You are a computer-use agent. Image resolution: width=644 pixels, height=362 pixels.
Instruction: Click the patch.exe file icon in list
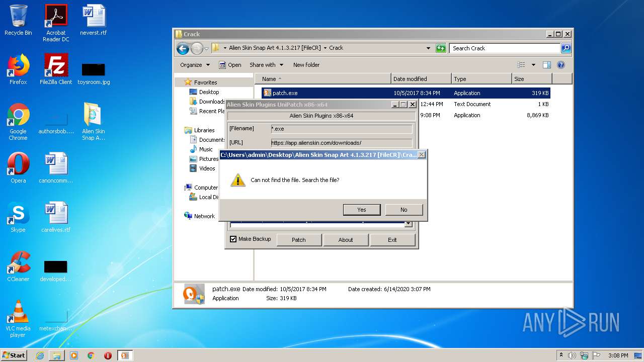(268, 93)
